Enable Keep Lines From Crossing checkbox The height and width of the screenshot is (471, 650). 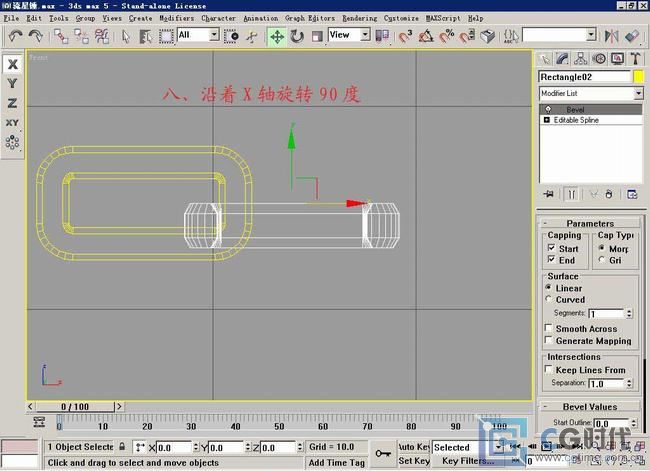(548, 369)
